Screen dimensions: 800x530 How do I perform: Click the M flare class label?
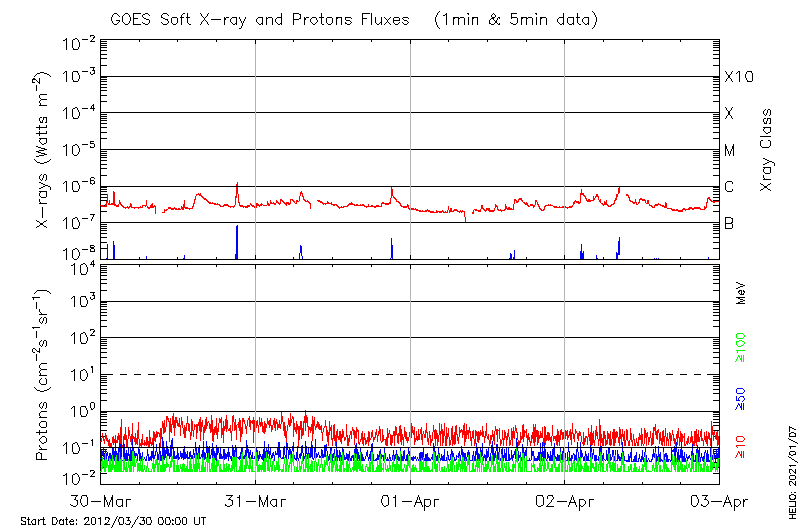pyautogui.click(x=730, y=151)
